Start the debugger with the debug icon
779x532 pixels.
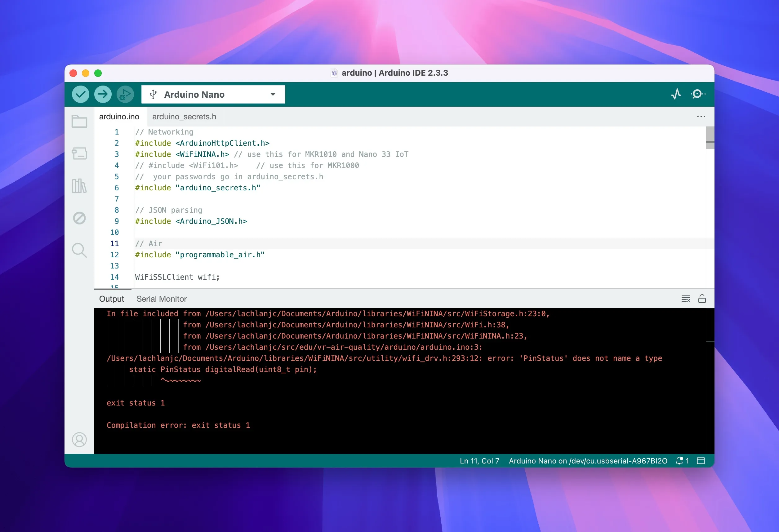click(x=125, y=94)
